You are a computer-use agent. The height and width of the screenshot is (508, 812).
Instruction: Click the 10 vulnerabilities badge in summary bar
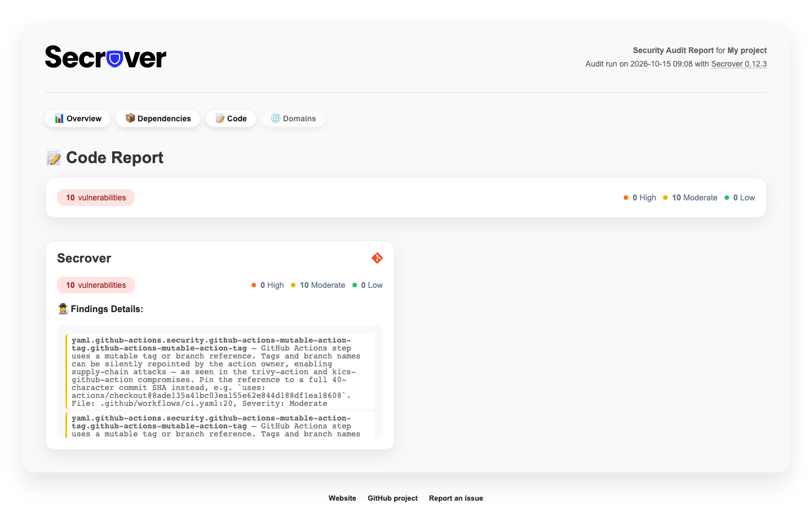(x=96, y=198)
